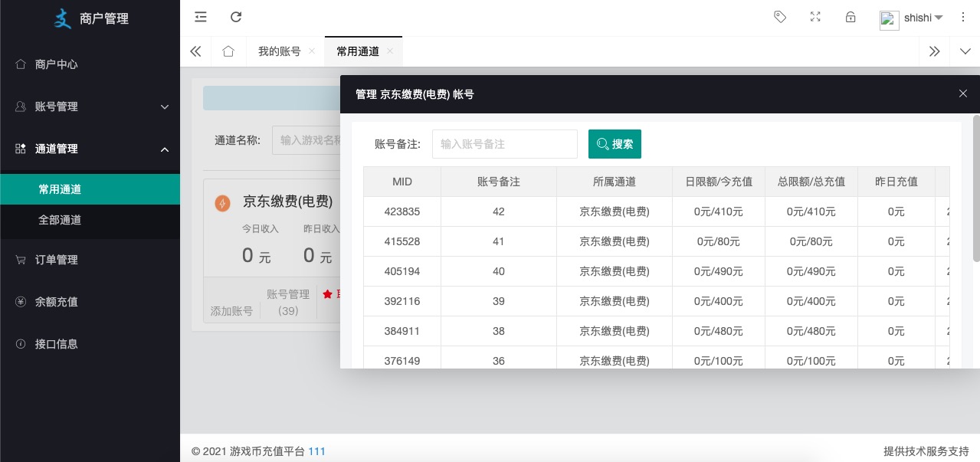Collapse the 通道管理 sidebar menu
The image size is (980, 462).
90,149
